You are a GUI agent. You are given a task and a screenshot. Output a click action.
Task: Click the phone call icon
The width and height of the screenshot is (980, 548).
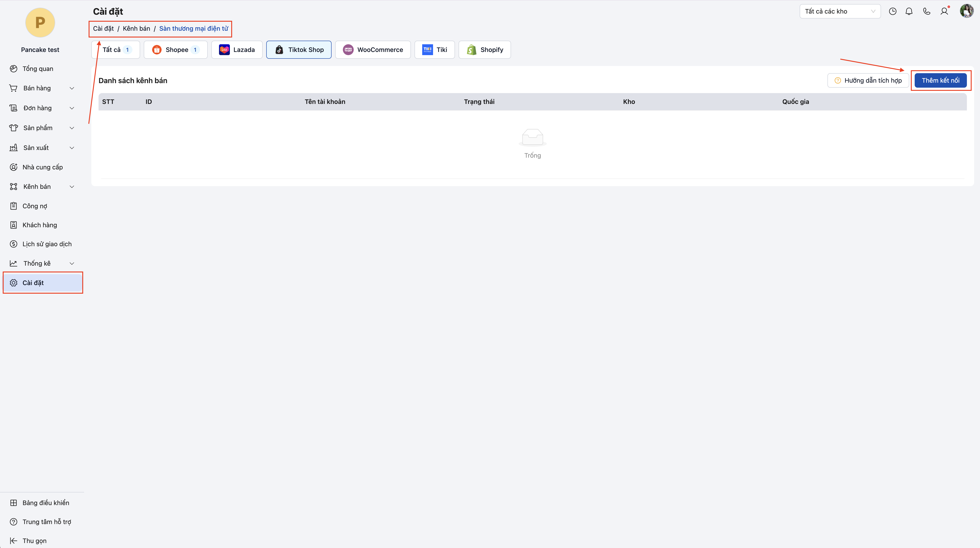[926, 12]
